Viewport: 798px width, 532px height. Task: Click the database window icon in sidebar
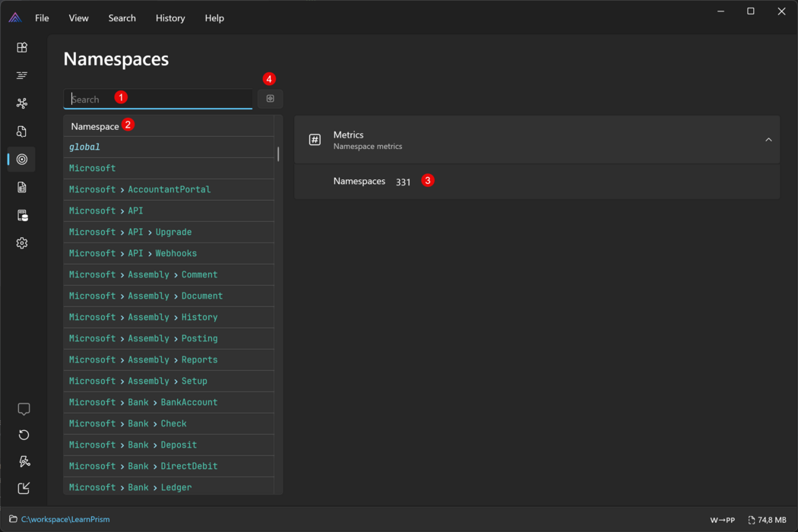22,215
